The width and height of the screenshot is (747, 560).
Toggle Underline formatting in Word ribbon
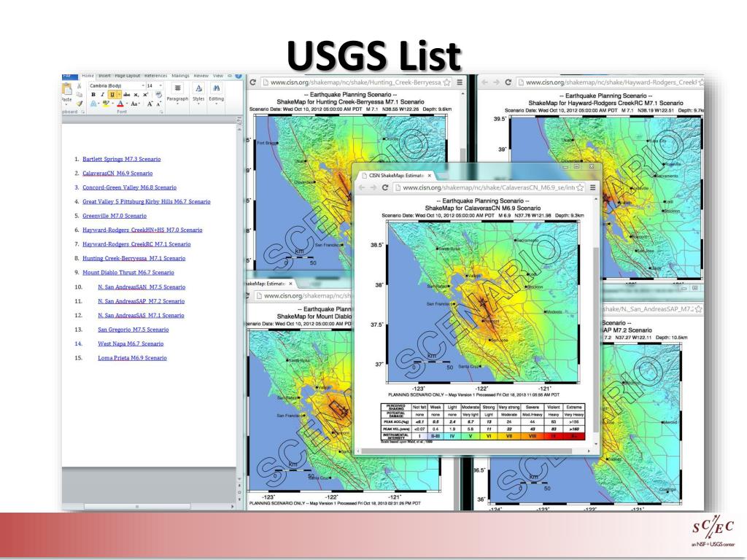click(112, 95)
